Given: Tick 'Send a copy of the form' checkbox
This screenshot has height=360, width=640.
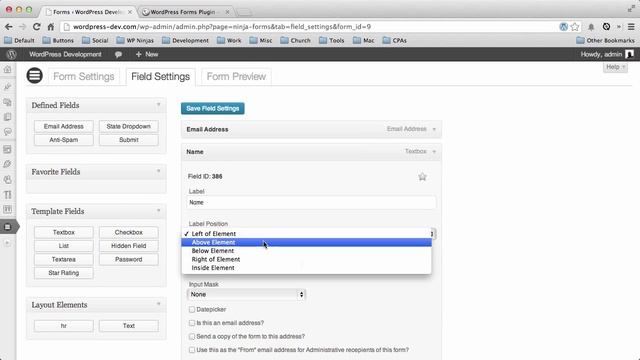Looking at the screenshot, I should click(192, 336).
